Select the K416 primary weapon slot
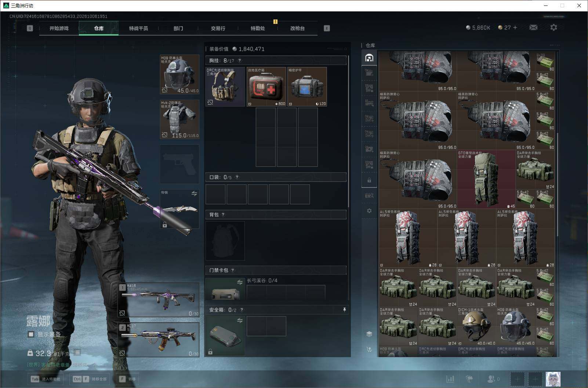Image resolution: width=588 pixels, height=388 pixels. pos(159,299)
